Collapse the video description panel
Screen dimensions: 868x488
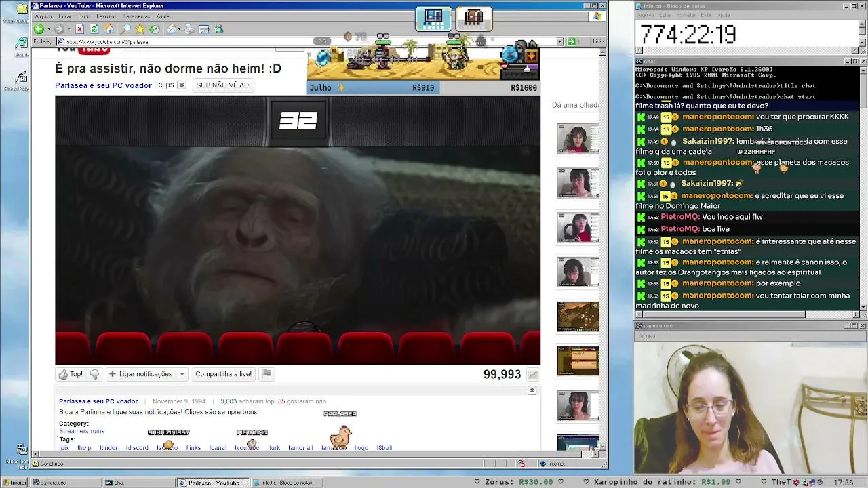click(x=532, y=390)
